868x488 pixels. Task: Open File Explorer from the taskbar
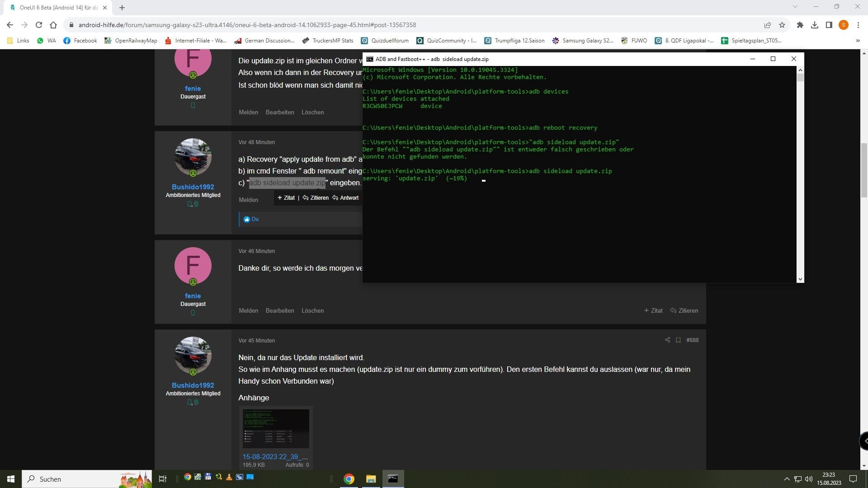click(x=371, y=479)
